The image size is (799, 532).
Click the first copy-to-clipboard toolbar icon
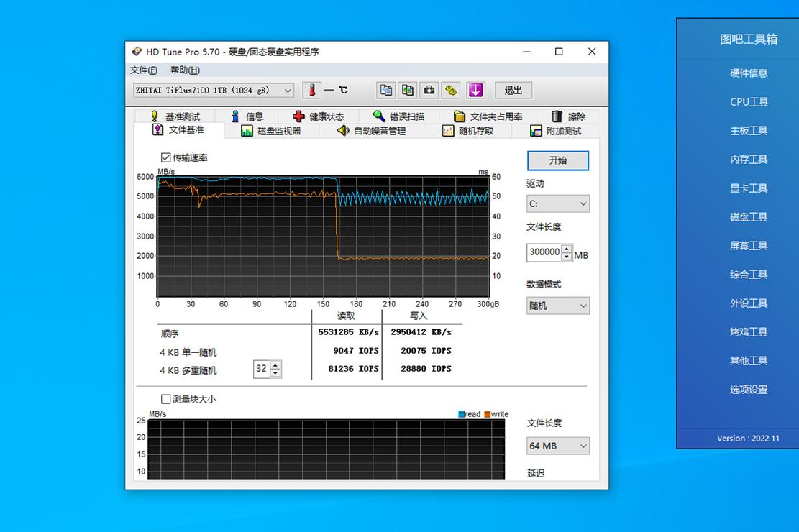385,90
